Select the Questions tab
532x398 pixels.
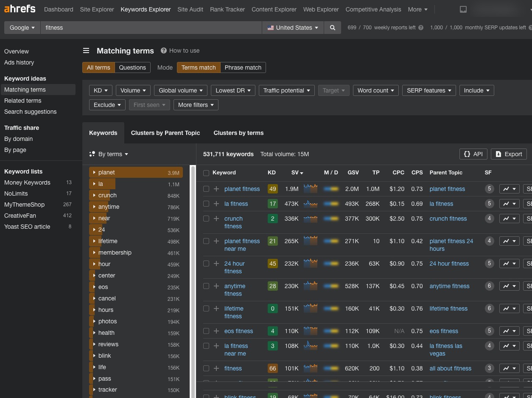coord(132,67)
